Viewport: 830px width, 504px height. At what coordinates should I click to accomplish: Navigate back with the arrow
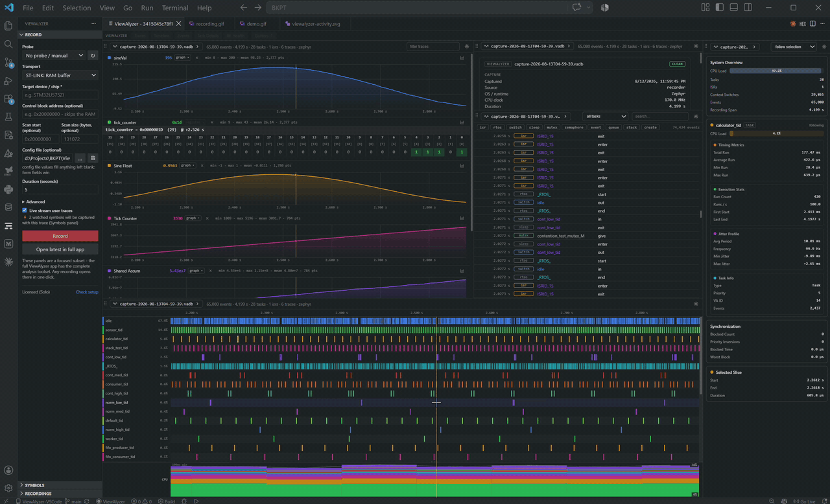click(244, 8)
